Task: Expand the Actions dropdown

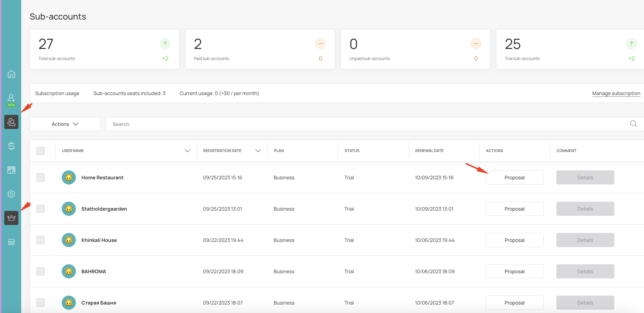Action: click(x=65, y=124)
